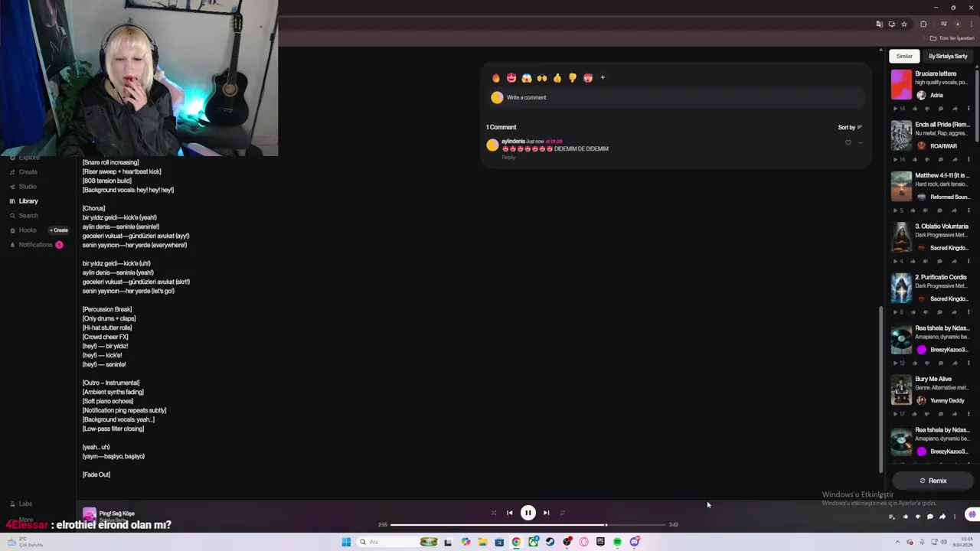Open the Sort by dropdown
Viewport: 980px width, 551px height.
(x=850, y=128)
